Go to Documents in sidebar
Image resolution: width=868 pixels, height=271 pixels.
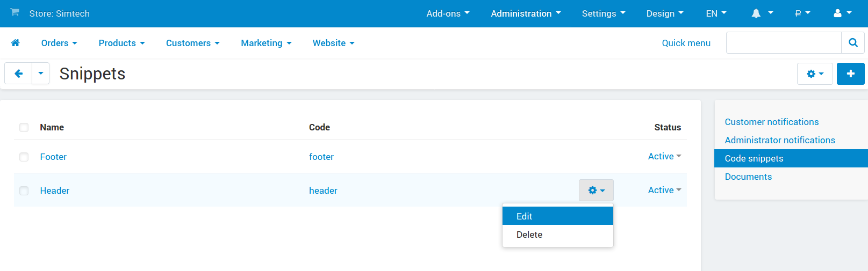click(748, 177)
